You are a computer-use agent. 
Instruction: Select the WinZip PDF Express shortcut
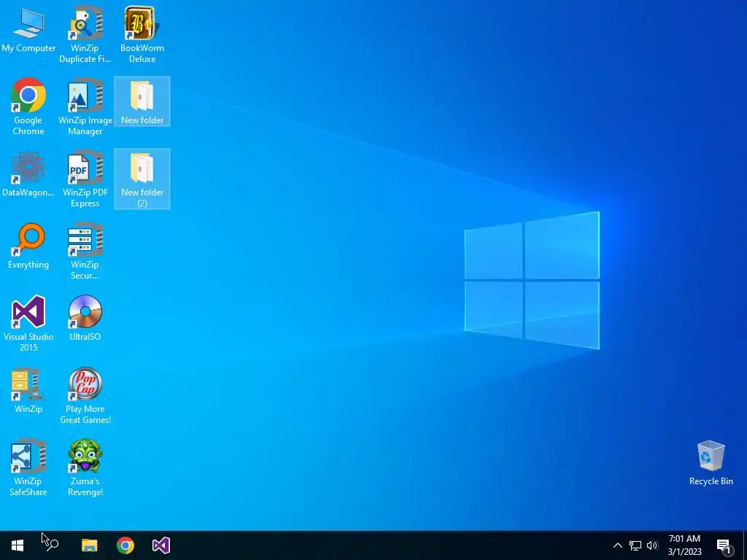point(85,179)
